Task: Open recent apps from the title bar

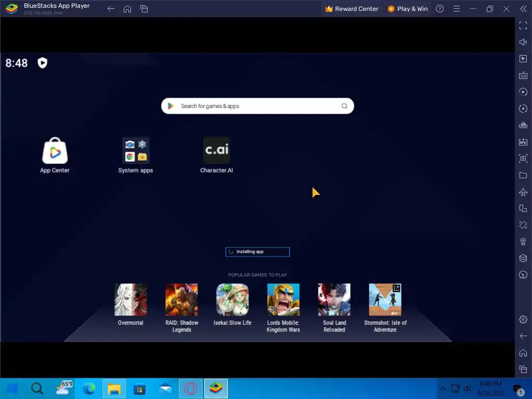Action: tap(144, 9)
